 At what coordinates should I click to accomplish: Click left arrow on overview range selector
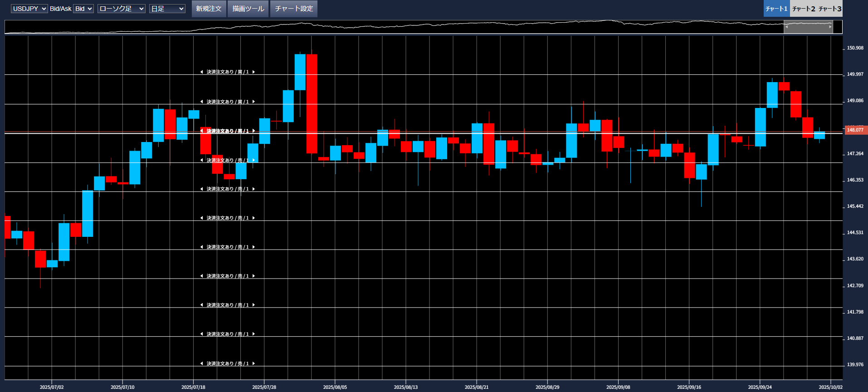[787, 27]
